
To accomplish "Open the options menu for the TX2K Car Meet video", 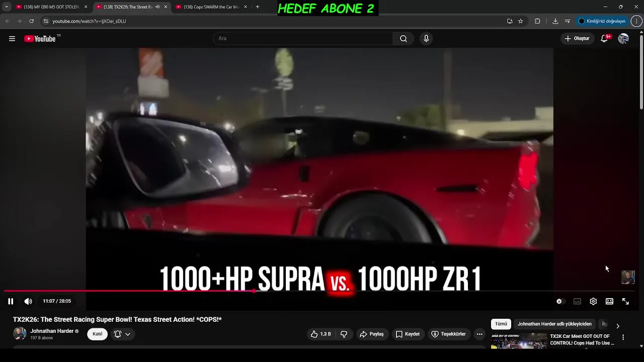I will [x=623, y=337].
